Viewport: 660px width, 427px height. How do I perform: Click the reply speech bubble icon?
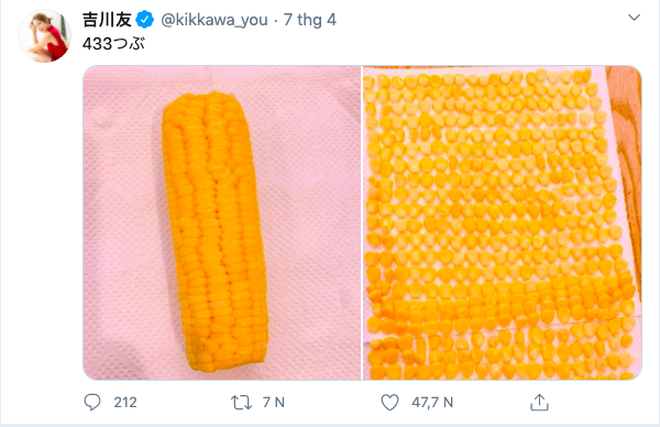coord(93,402)
